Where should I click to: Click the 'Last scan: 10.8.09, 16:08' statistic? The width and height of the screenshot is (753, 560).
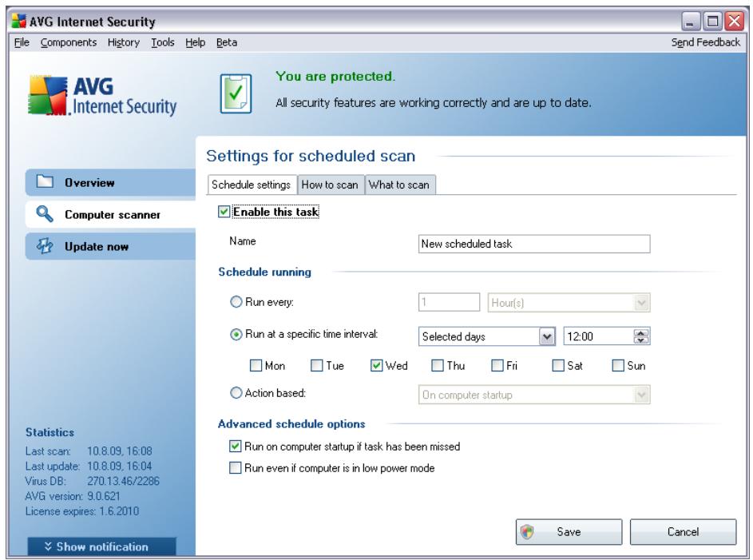pyautogui.click(x=89, y=451)
